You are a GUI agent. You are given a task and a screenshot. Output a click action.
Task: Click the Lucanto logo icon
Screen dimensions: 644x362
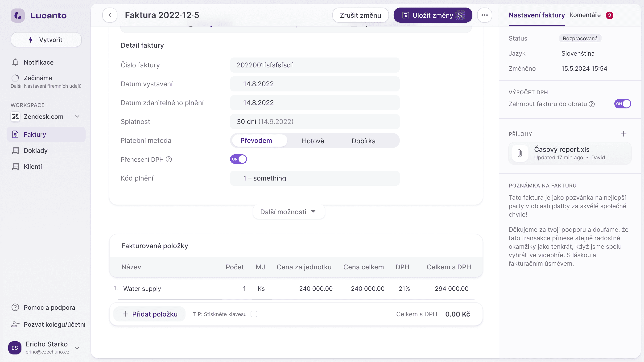(x=17, y=16)
